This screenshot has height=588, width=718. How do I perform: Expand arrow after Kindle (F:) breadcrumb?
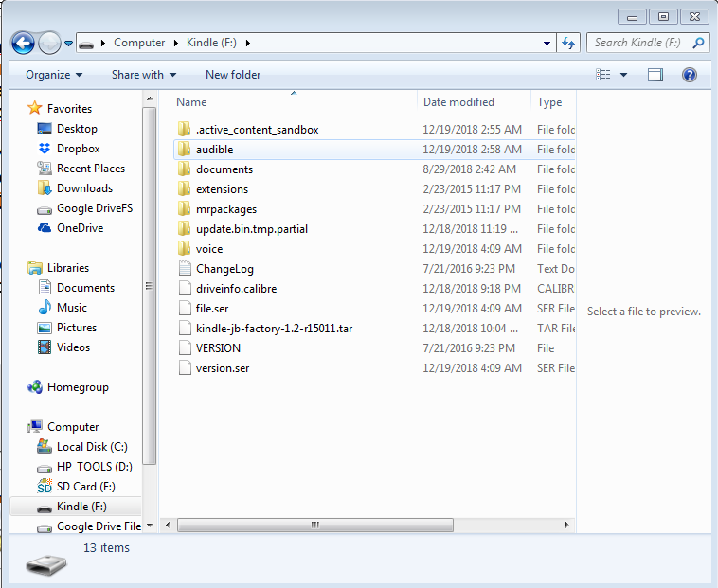(x=248, y=43)
